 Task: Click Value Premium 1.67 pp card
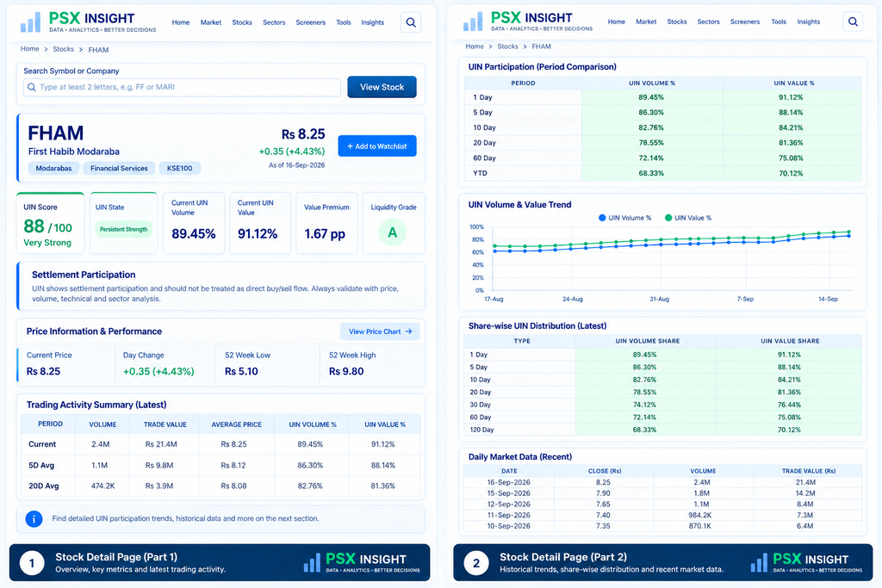(x=326, y=223)
